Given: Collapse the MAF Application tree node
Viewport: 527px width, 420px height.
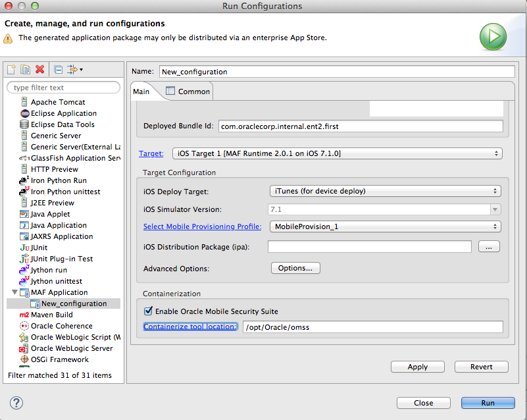Looking at the screenshot, I should coord(14,292).
